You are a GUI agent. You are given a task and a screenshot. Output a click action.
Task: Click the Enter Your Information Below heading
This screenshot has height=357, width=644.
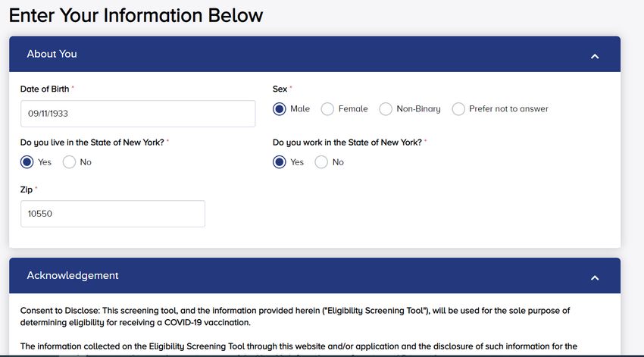coord(136,16)
